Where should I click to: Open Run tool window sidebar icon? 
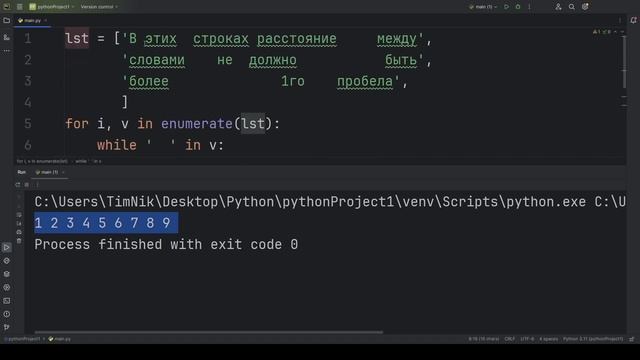7,247
